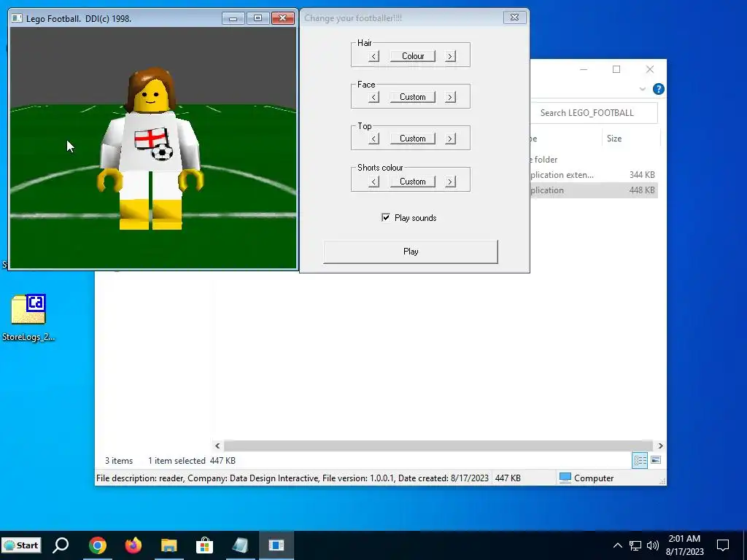Click previous Shorts colour arrow
This screenshot has height=560, width=747.
pyautogui.click(x=374, y=182)
